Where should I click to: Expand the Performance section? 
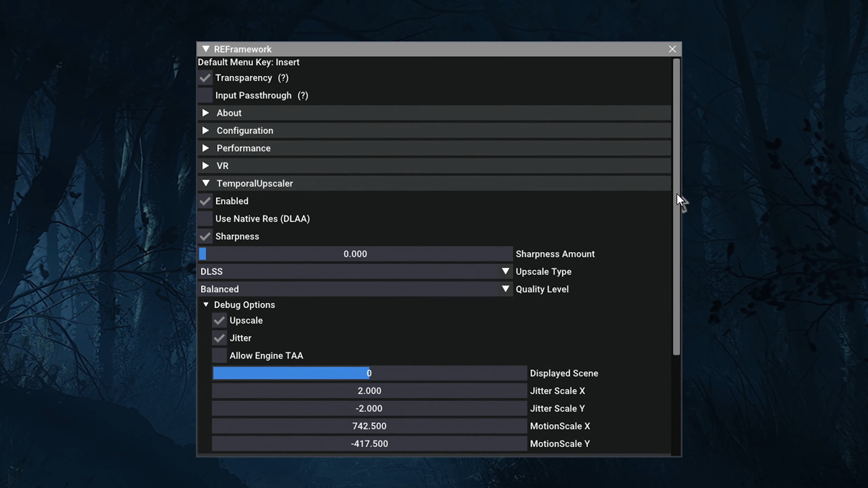tap(243, 148)
